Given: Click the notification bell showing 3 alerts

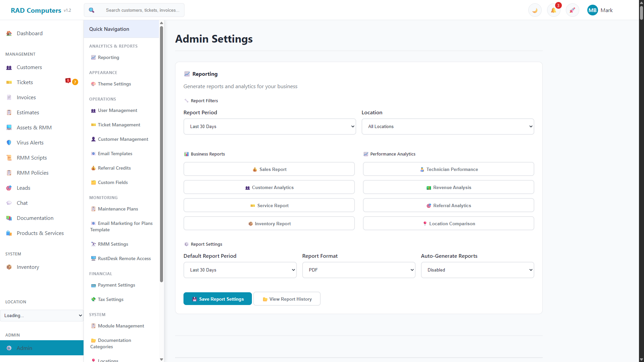Looking at the screenshot, I should [553, 10].
